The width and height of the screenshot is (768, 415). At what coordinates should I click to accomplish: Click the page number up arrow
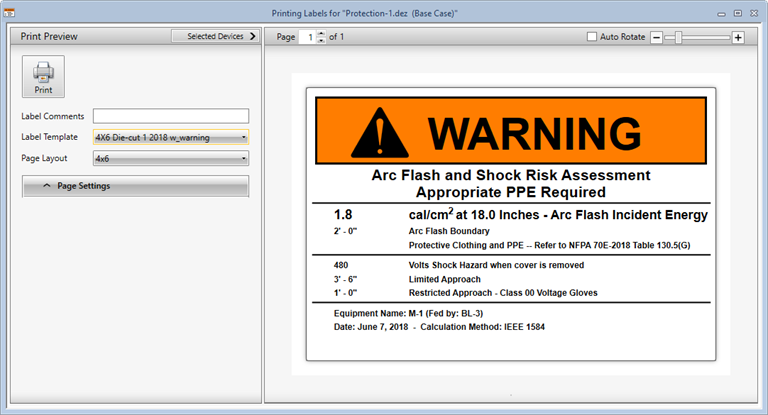tap(322, 33)
